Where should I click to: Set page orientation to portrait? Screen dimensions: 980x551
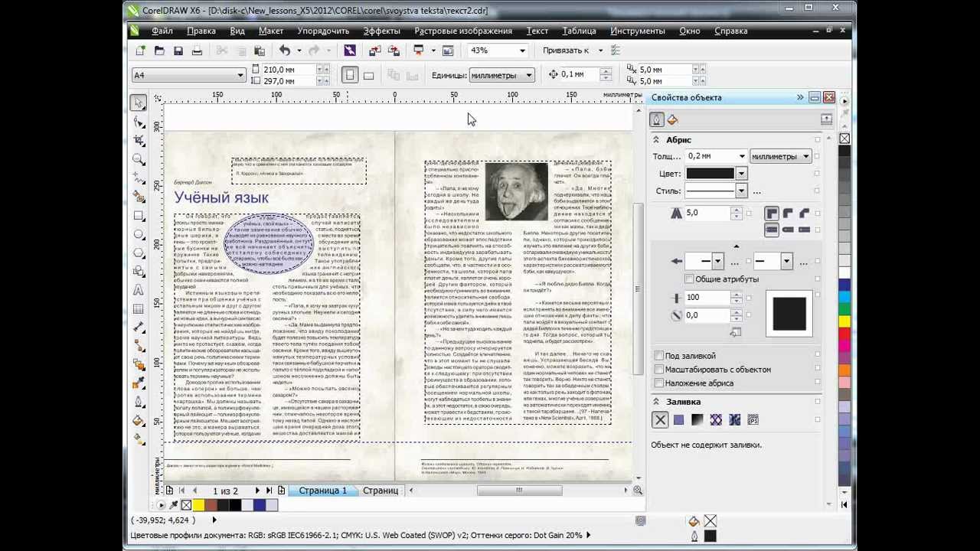(x=350, y=75)
